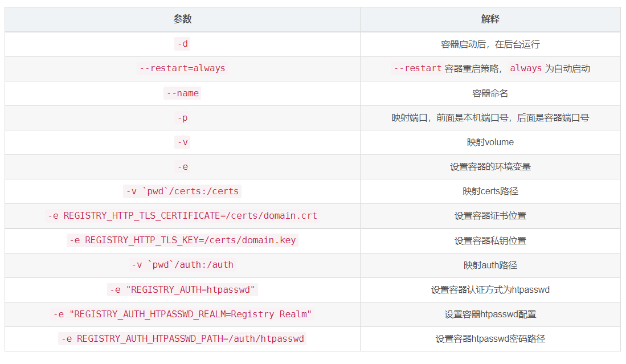This screenshot has height=364, width=626.
Task: Click explanation 映射auth路径
Action: (x=490, y=265)
